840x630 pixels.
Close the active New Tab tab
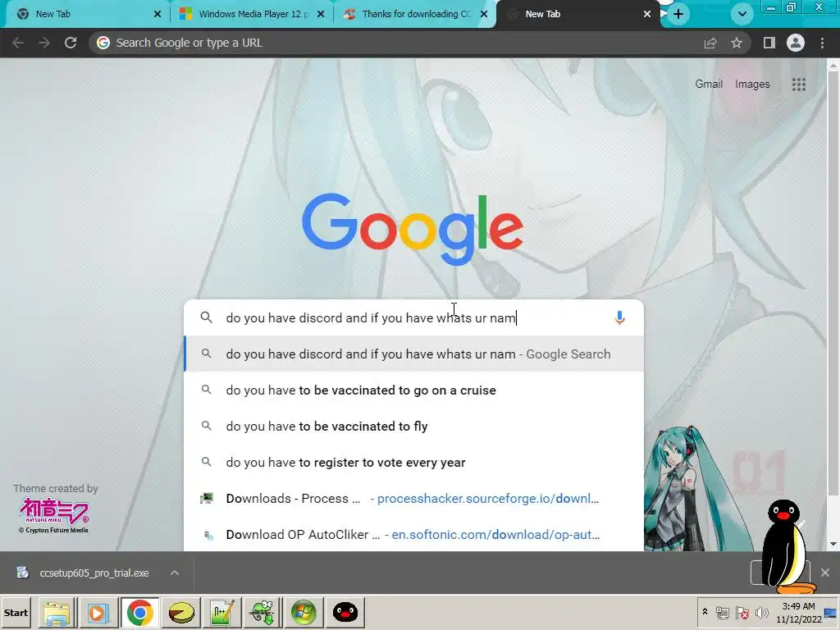[647, 14]
